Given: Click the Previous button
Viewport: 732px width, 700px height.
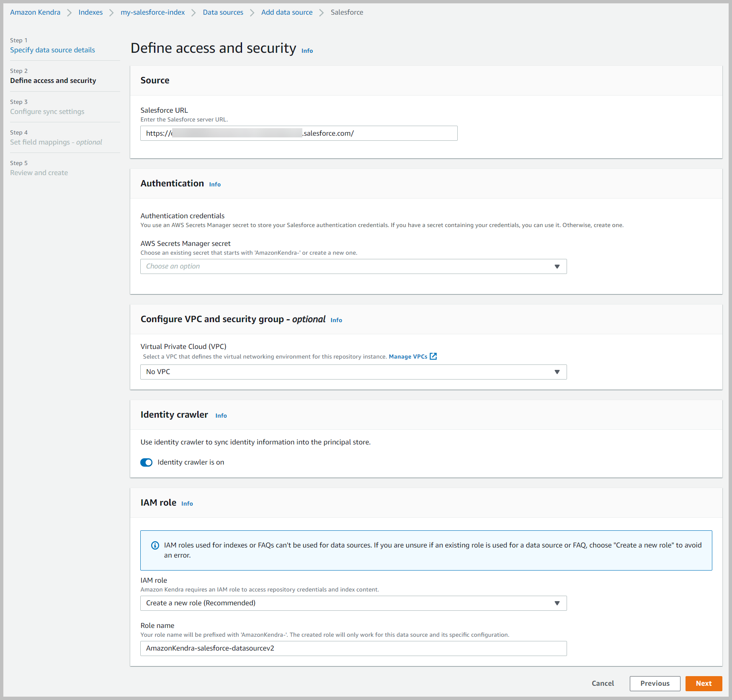Looking at the screenshot, I should click(655, 683).
